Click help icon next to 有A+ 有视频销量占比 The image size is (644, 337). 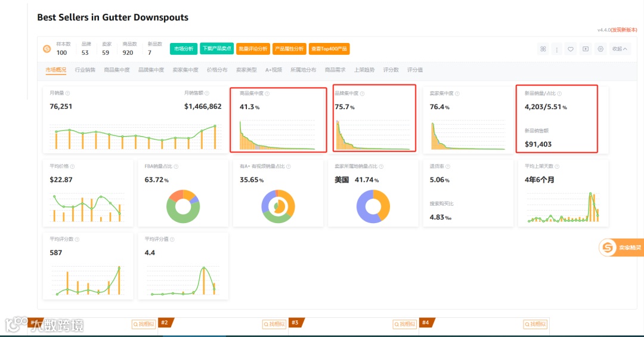pyautogui.click(x=289, y=166)
